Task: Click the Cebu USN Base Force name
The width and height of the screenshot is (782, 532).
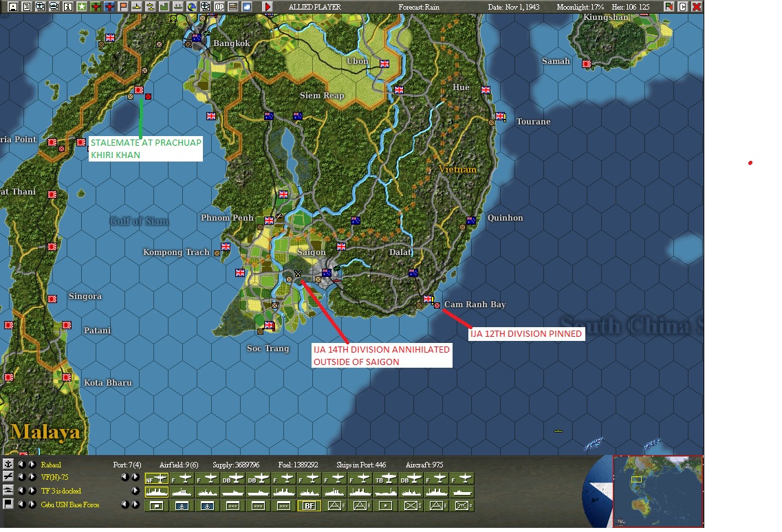Action: point(70,505)
